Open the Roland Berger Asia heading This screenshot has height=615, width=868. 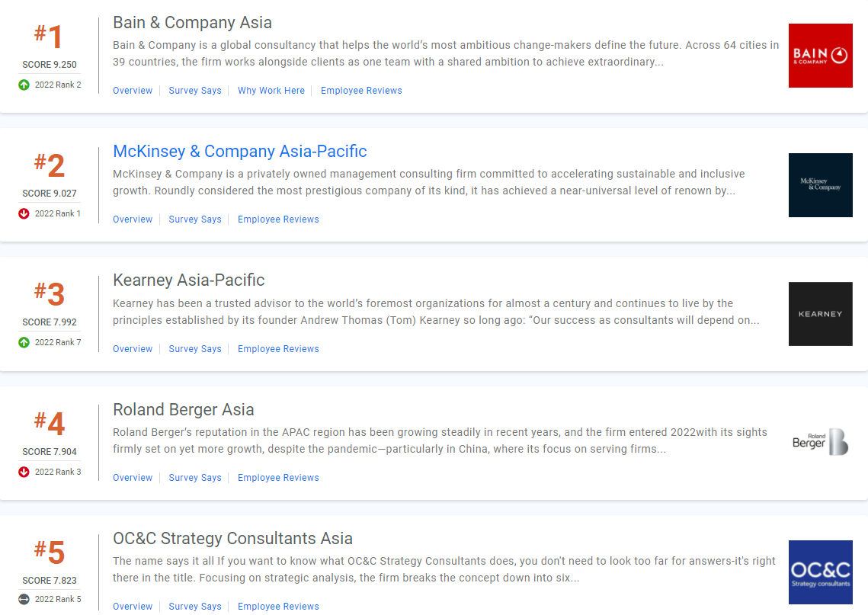[x=183, y=410]
